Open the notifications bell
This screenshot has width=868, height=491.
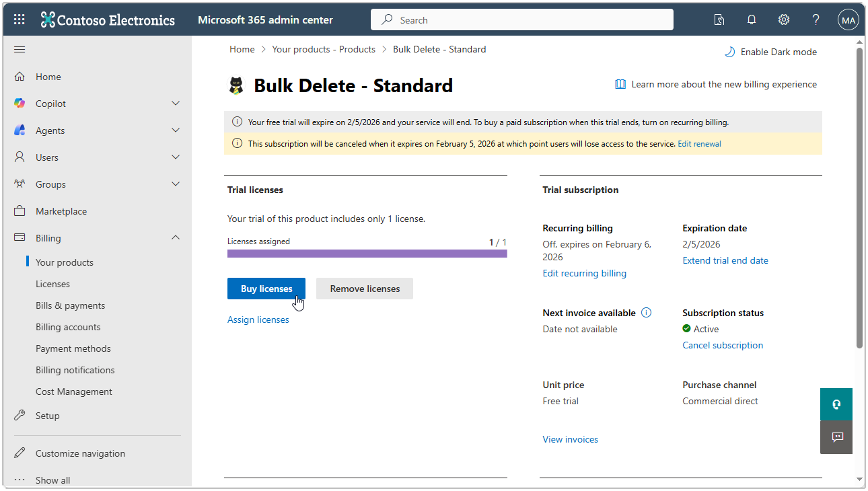[x=752, y=20]
